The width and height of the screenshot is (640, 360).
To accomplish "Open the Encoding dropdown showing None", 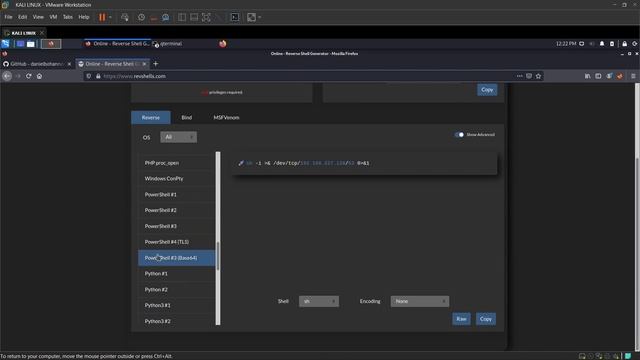I will 420,301.
